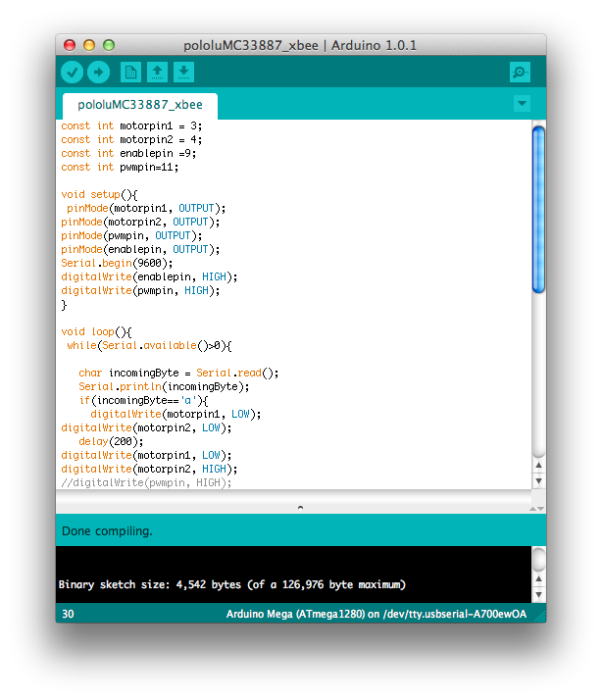Click the 'Serial.begin(9600);' line
Image resolution: width=602 pixels, height=700 pixels.
point(117,264)
